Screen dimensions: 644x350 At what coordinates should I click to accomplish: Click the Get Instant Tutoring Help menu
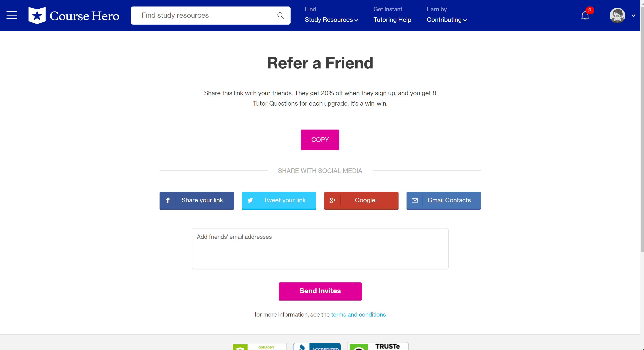tap(392, 15)
